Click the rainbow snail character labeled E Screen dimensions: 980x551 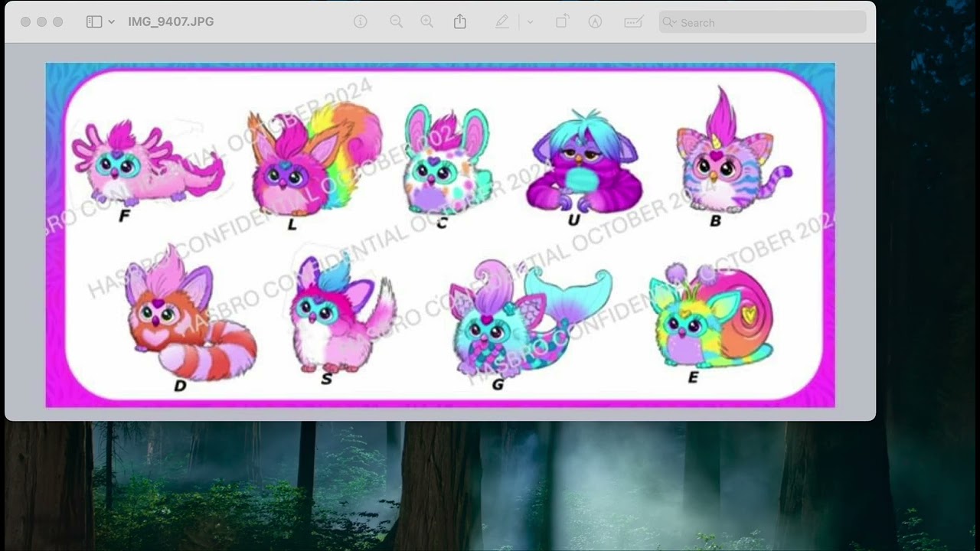(x=710, y=315)
